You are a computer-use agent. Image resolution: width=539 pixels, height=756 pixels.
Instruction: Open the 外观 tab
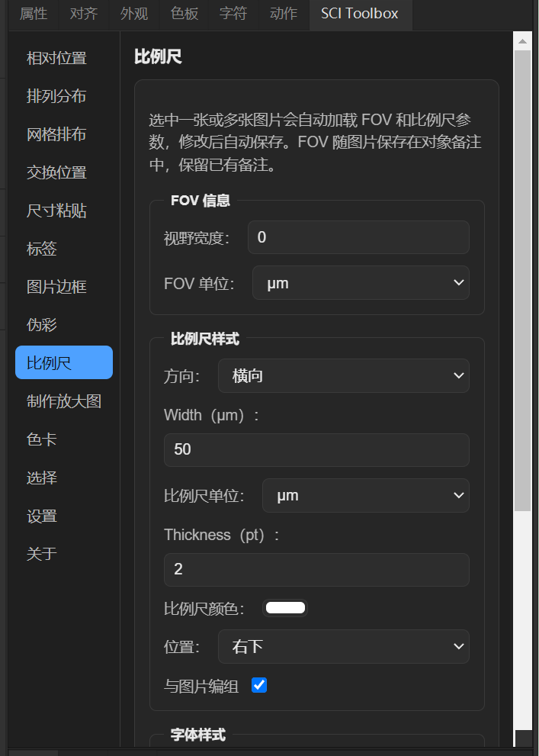(x=134, y=14)
